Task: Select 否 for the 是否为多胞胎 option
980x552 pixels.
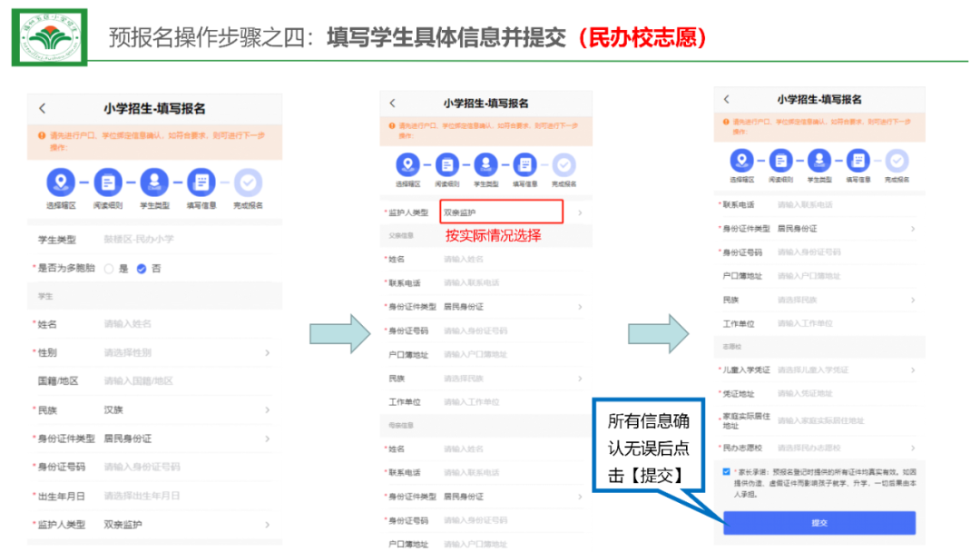Action: point(141,269)
